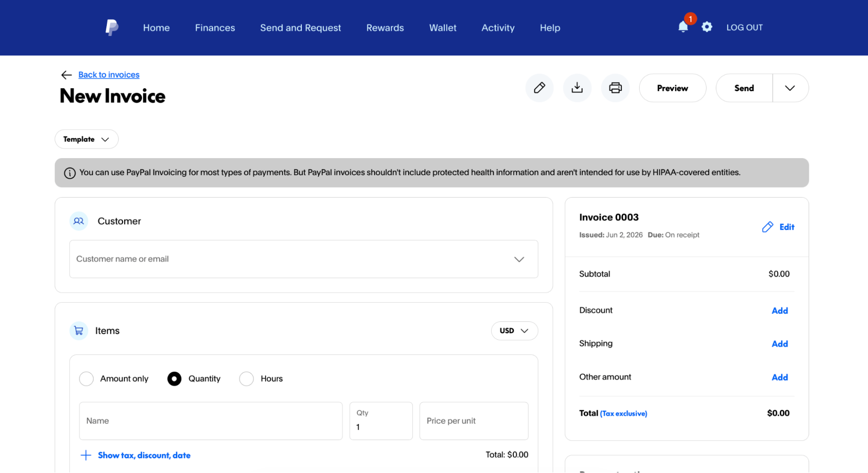
Task: Click the Tax exclusive link
Action: point(624,413)
